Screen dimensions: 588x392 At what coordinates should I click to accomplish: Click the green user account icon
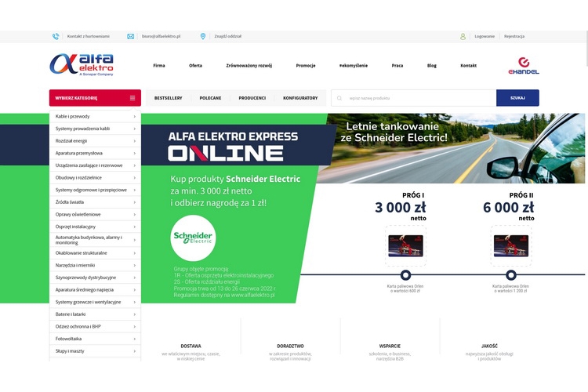coord(463,36)
